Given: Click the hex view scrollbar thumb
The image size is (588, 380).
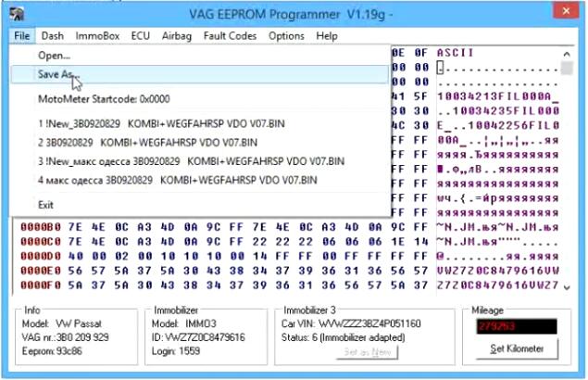Looking at the screenshot, I should click(568, 68).
